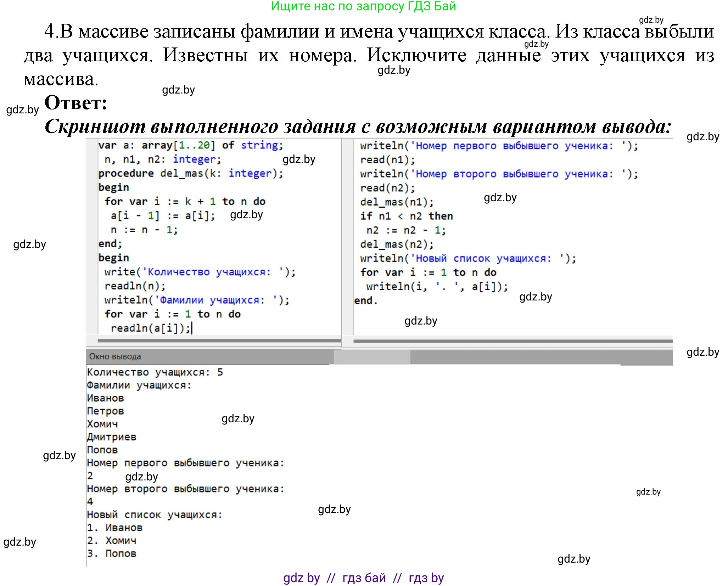This screenshot has height=586, width=728.
Task: Click the 'if n1 < n2 then' statement
Action: coord(406,216)
